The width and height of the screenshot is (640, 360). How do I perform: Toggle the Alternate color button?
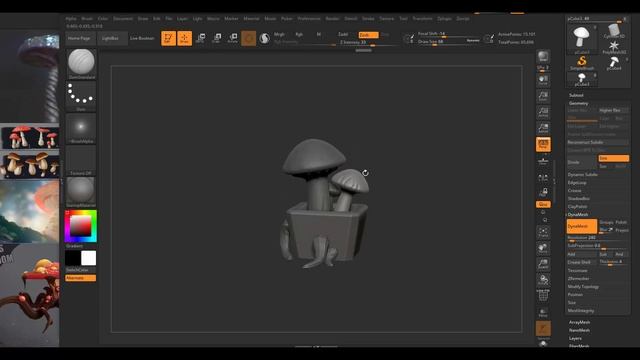pyautogui.click(x=81, y=278)
